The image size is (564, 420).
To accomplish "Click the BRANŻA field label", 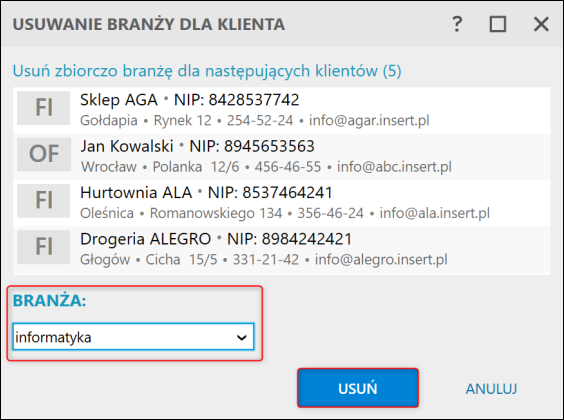I will (x=50, y=301).
